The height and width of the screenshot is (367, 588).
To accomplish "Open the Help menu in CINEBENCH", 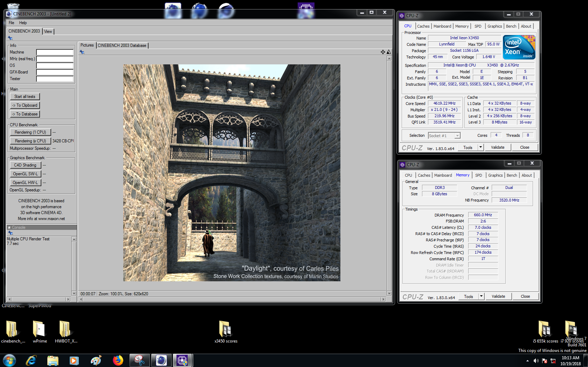I will coord(23,23).
